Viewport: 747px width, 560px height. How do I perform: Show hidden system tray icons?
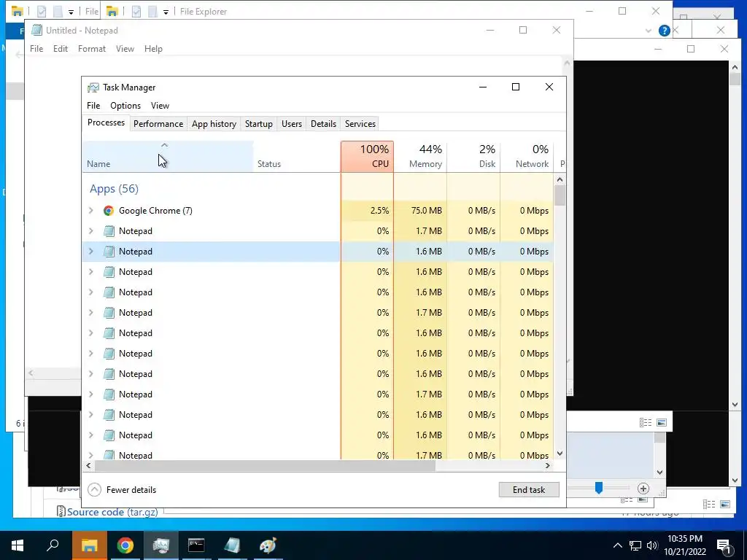617,545
